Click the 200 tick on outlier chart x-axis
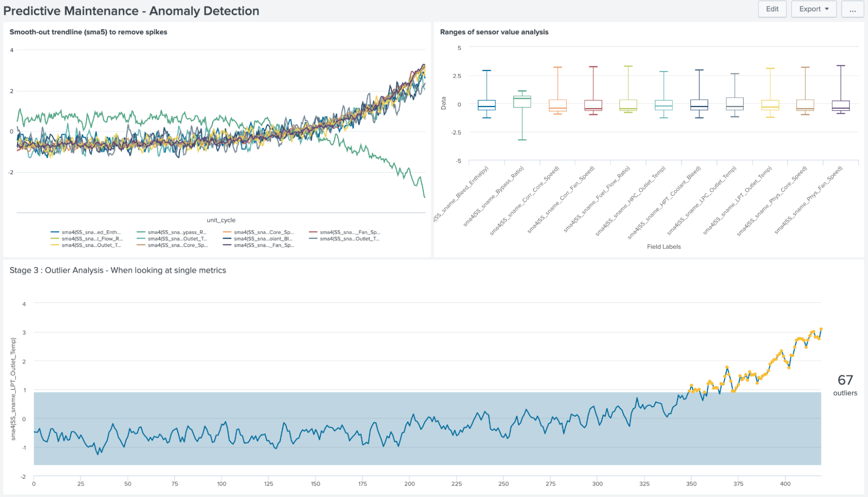The width and height of the screenshot is (868, 497). pos(409,484)
